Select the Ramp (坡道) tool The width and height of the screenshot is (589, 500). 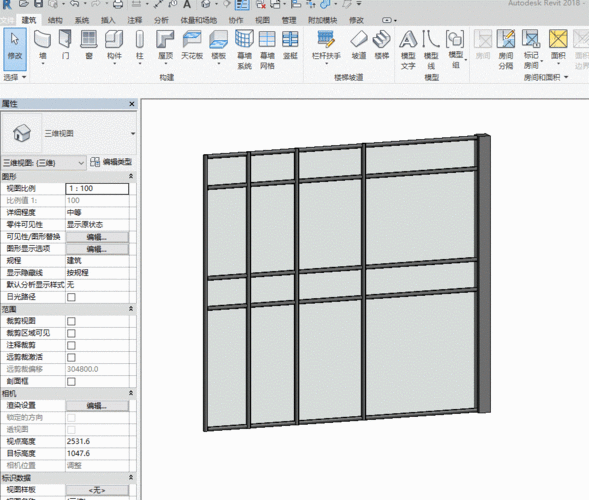(x=359, y=45)
